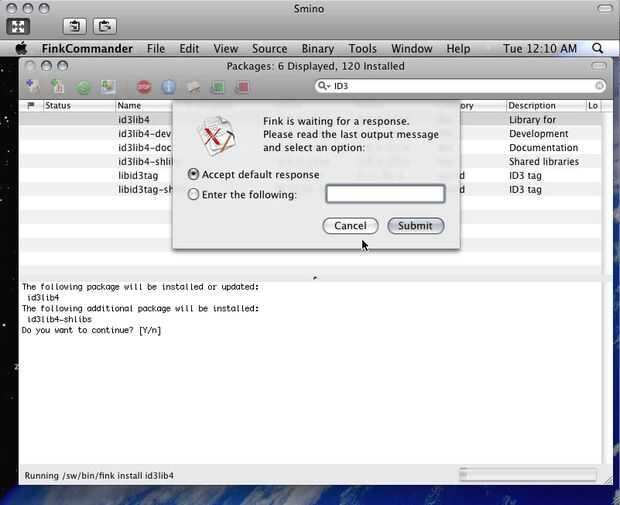Click the menu bar clock 'Tue 12:10 AM'
Image resolution: width=620 pixels, height=505 pixels.
pos(540,48)
